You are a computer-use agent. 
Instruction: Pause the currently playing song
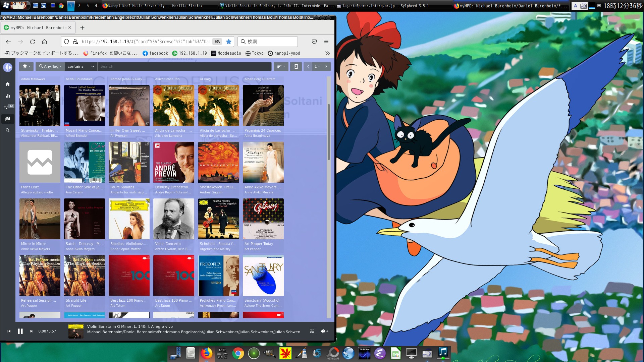20,331
